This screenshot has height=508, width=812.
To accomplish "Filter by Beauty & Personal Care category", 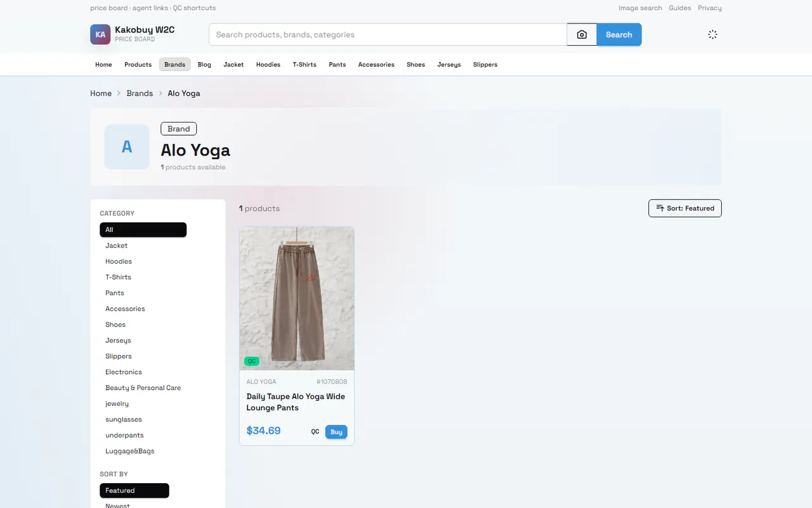I will click(x=143, y=388).
